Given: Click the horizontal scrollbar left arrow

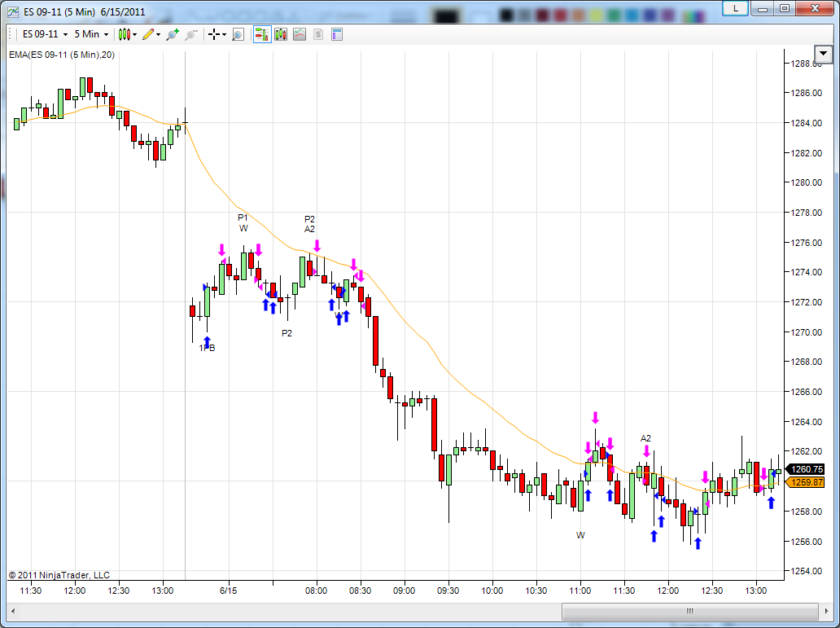Looking at the screenshot, I should (13, 611).
